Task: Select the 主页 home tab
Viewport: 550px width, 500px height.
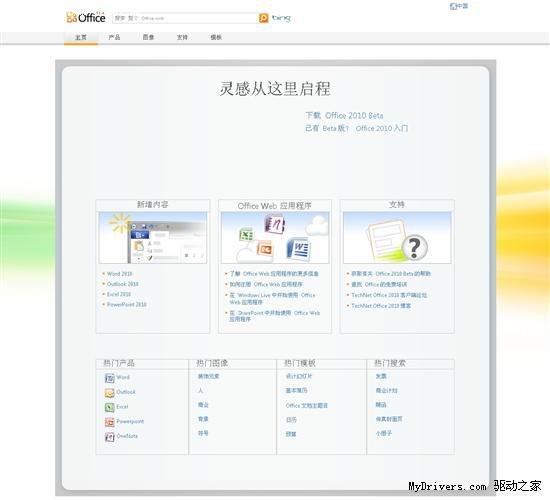Action: pyautogui.click(x=81, y=37)
